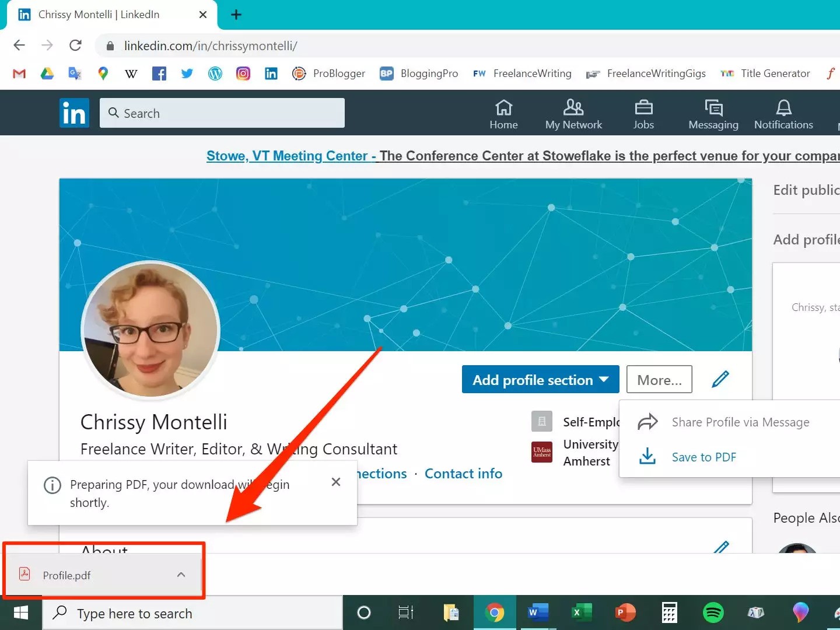840x630 pixels.
Task: Focus the LinkedIn Search field
Action: tap(222, 113)
